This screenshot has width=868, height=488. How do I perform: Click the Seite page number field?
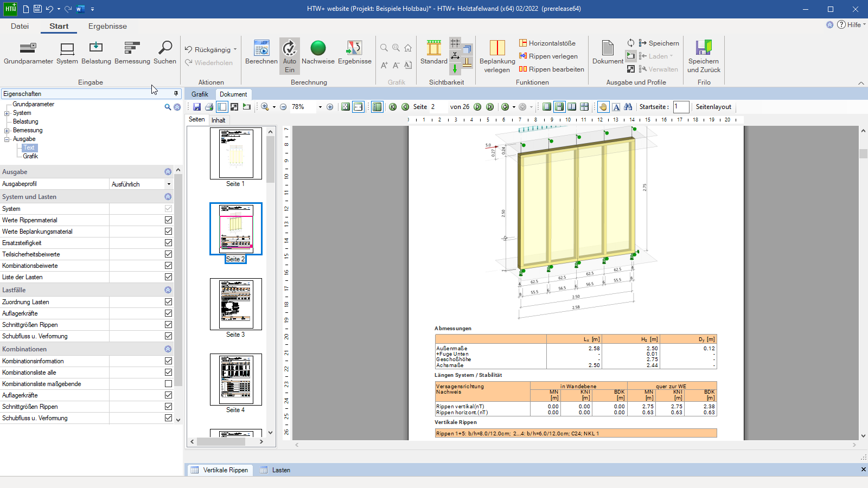coord(438,107)
